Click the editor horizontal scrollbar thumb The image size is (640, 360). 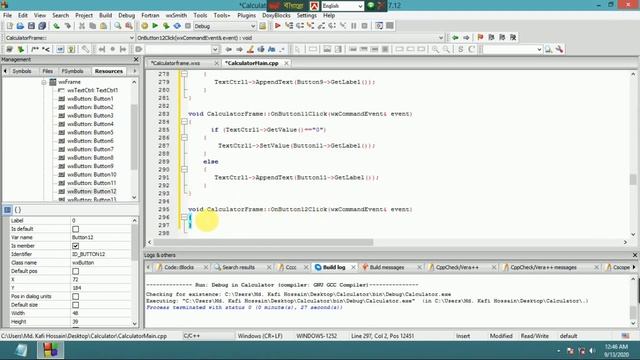coord(263,242)
